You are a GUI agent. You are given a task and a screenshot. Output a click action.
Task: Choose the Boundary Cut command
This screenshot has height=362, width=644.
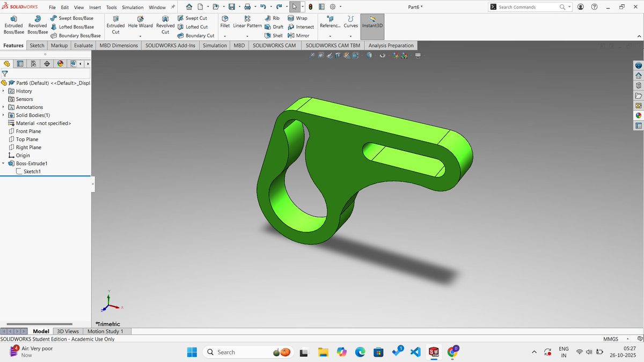click(195, 35)
